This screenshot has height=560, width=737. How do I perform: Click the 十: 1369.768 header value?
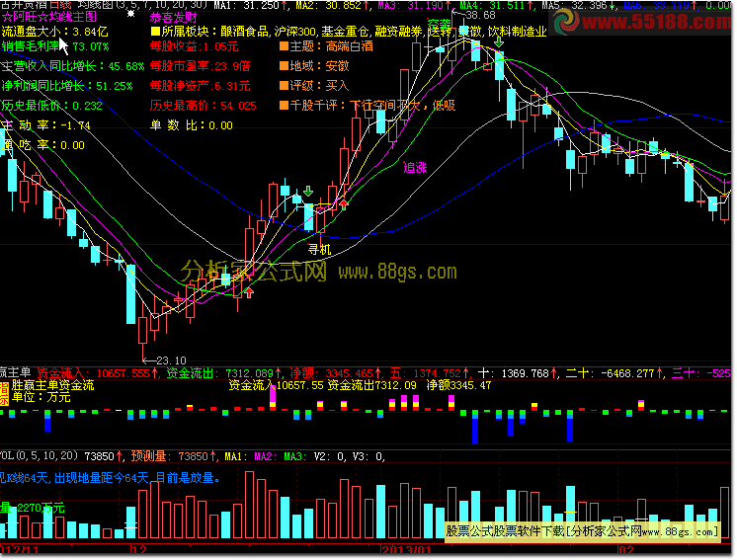(519, 373)
